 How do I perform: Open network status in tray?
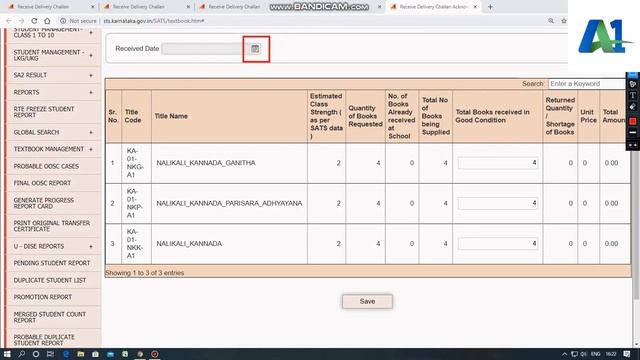pos(574,354)
